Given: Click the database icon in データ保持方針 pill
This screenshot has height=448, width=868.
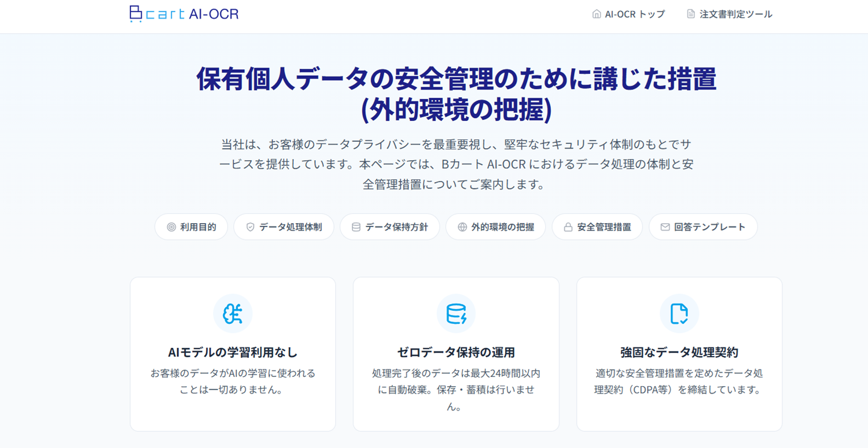Looking at the screenshot, I should click(x=356, y=227).
